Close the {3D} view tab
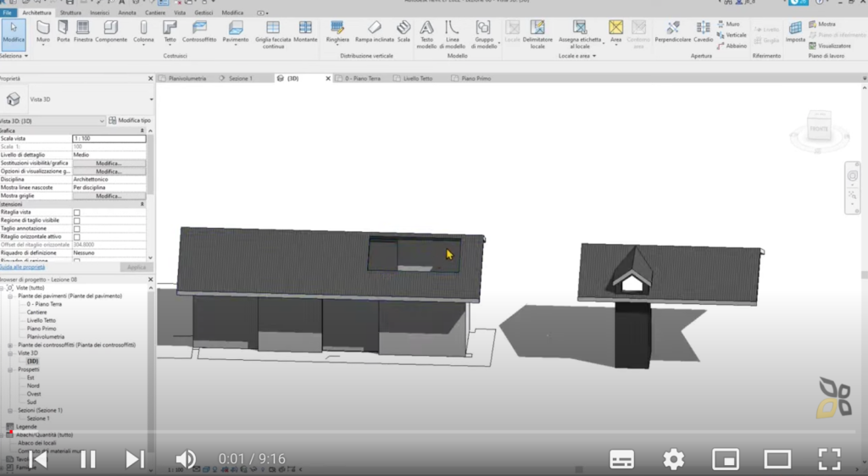This screenshot has height=476, width=868. coord(328,79)
